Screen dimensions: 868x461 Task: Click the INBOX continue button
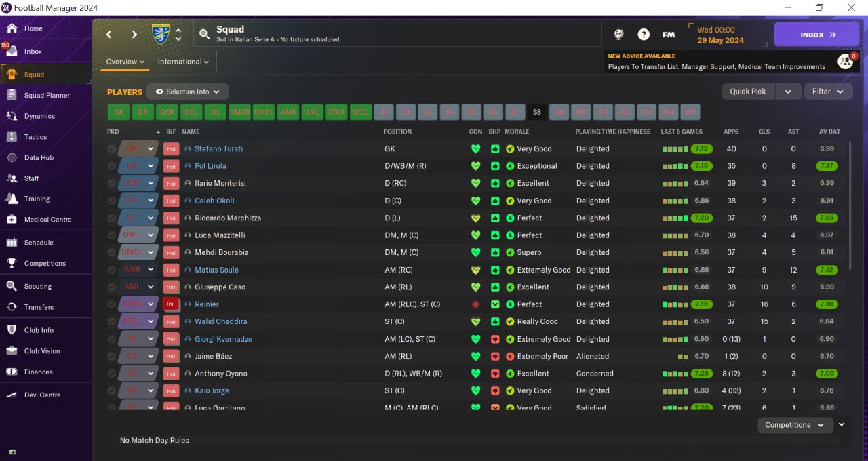pyautogui.click(x=816, y=35)
